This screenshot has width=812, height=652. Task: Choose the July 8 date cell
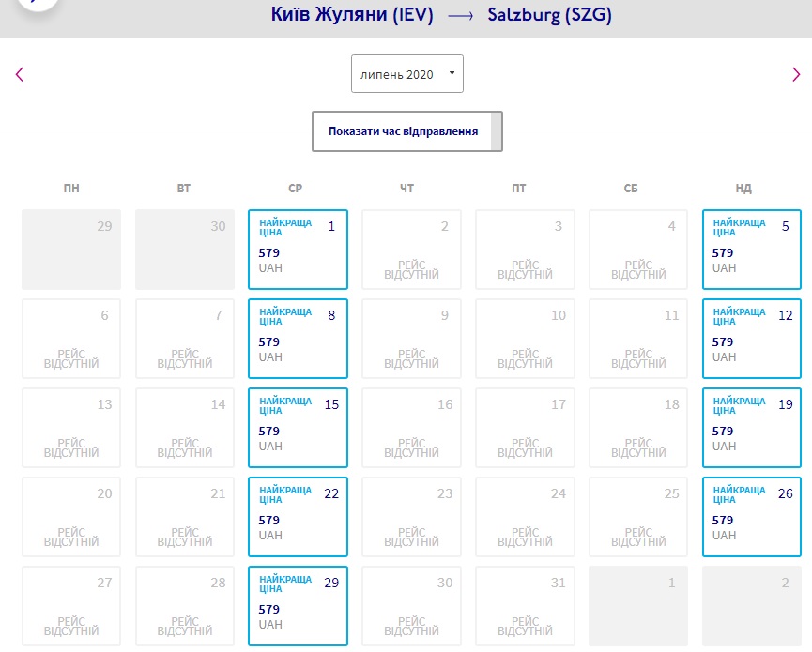pos(298,338)
